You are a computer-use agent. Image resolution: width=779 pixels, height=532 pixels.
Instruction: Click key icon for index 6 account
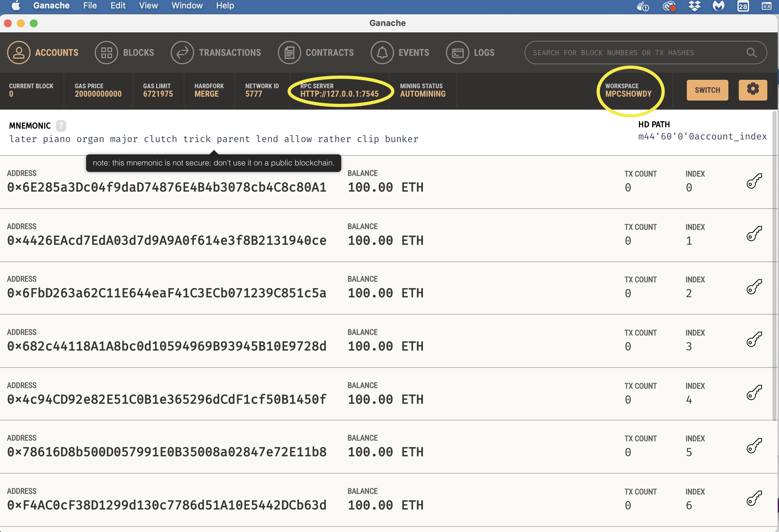754,498
